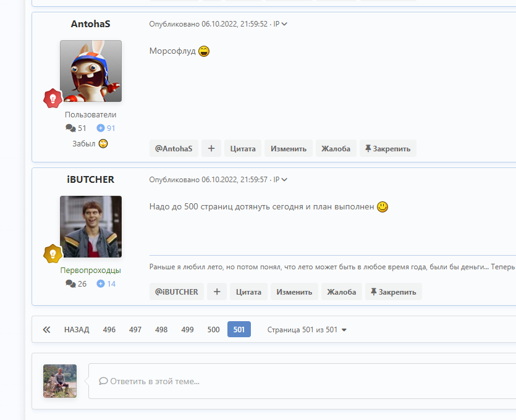Open page 498 in pagination
Screen dimensions: 516x420
click(x=161, y=330)
